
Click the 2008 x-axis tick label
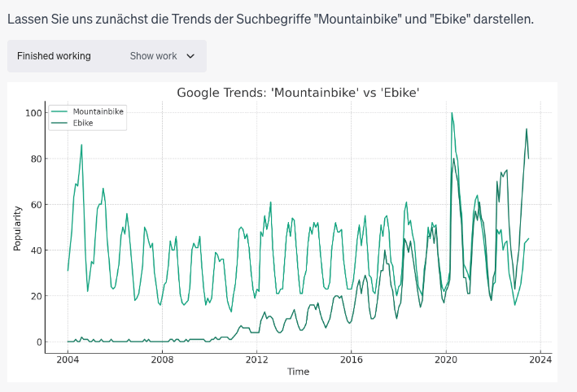tap(162, 359)
